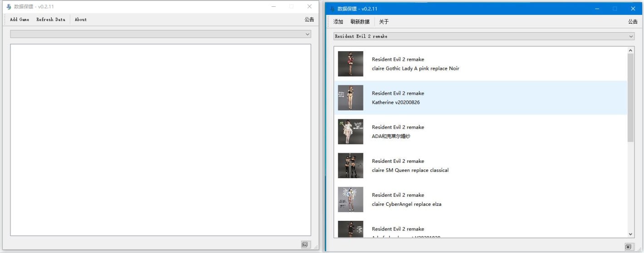
Task: Click scroll down arrow in mod list
Action: pyautogui.click(x=630, y=234)
